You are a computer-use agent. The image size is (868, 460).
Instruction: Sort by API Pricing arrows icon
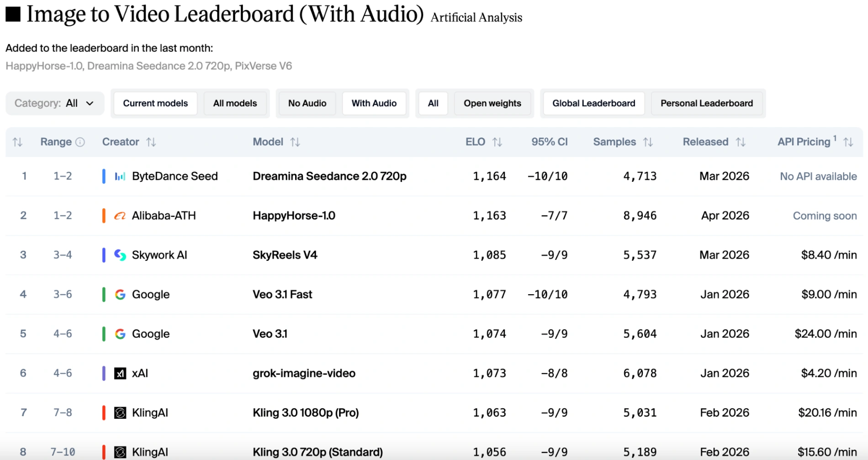[848, 142]
